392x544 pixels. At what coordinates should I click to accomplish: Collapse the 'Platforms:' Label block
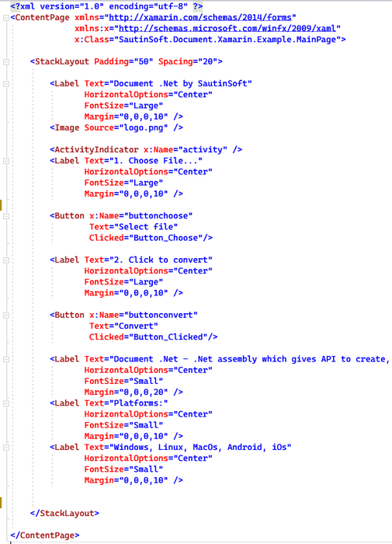click(x=6, y=403)
